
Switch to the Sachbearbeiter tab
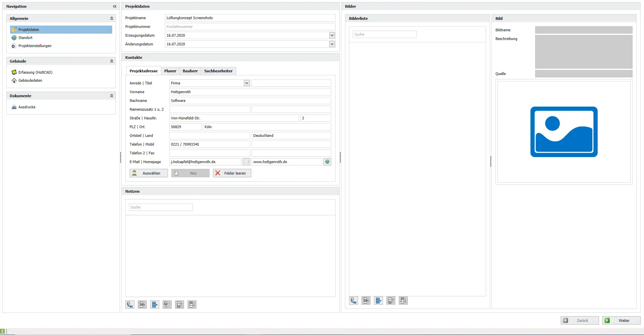218,71
